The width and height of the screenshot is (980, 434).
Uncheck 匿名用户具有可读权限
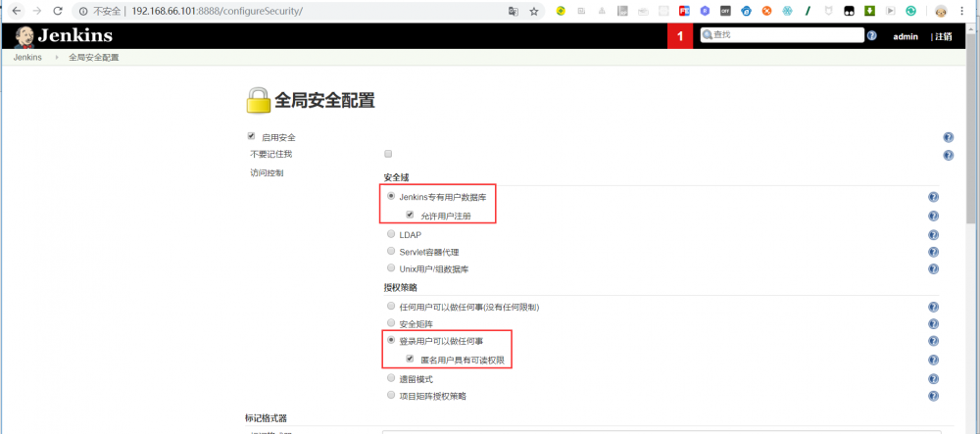pyautogui.click(x=410, y=360)
